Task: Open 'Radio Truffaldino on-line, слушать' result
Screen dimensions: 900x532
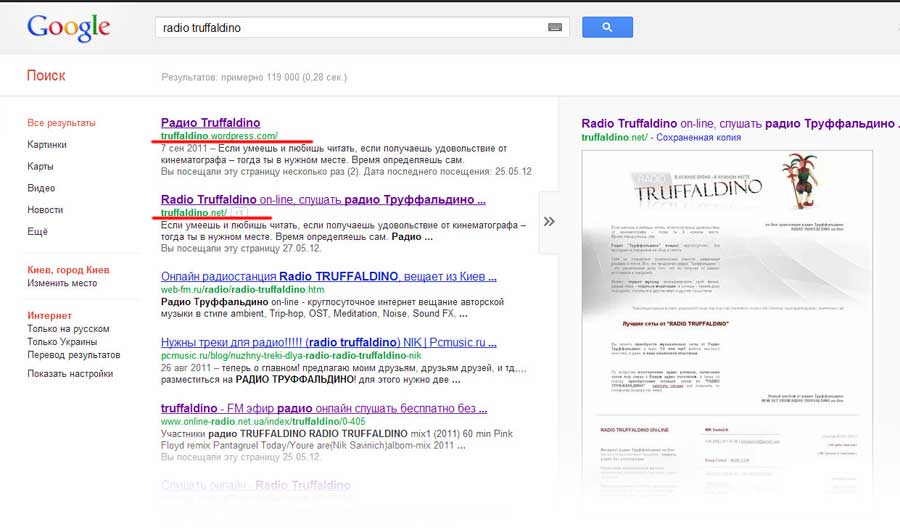Action: (x=323, y=200)
